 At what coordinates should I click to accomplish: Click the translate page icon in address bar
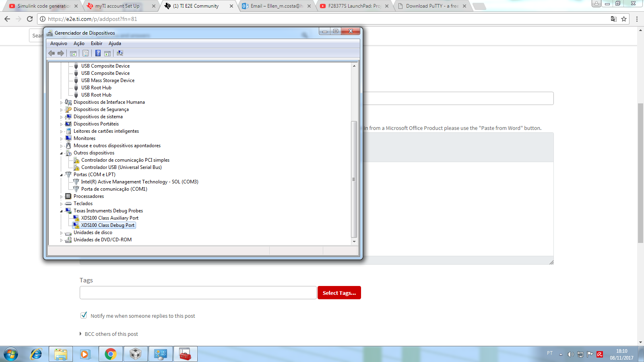(x=614, y=19)
